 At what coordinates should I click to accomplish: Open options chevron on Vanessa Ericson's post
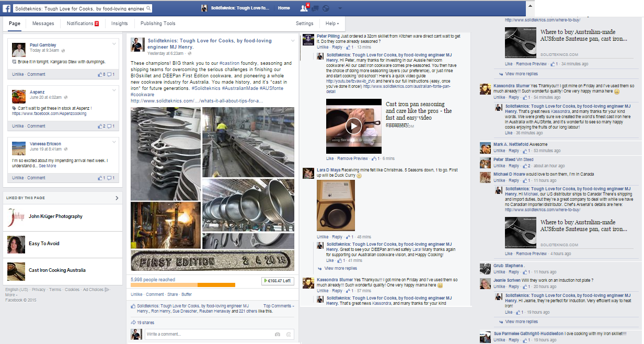(114, 143)
